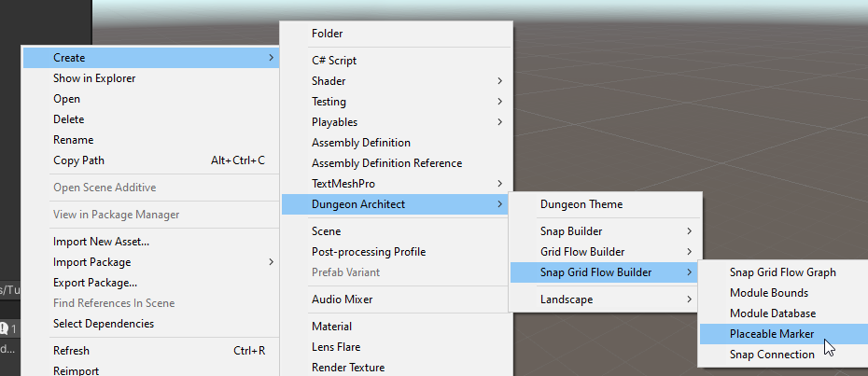The image size is (868, 376).
Task: Click Module Bounds in submenu
Action: [769, 293]
